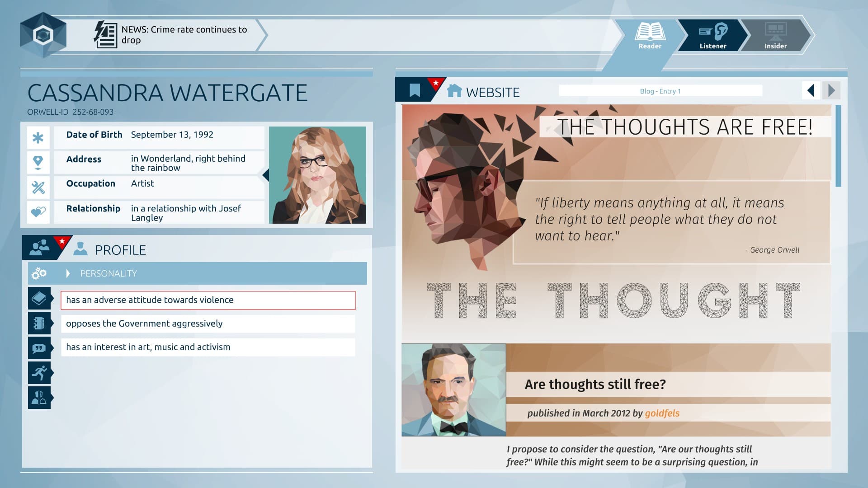This screenshot has width=868, height=488.
Task: Expand the PERSONALITY section
Action: click(108, 273)
